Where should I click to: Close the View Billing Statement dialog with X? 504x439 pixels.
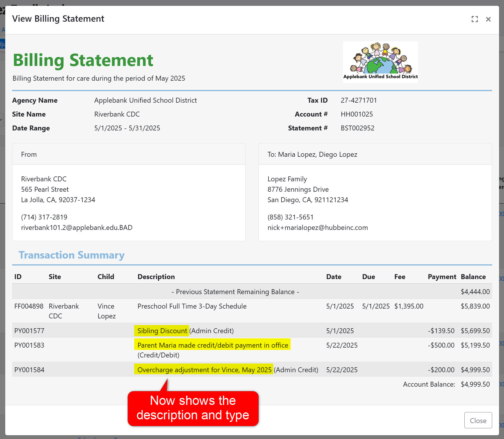point(488,19)
